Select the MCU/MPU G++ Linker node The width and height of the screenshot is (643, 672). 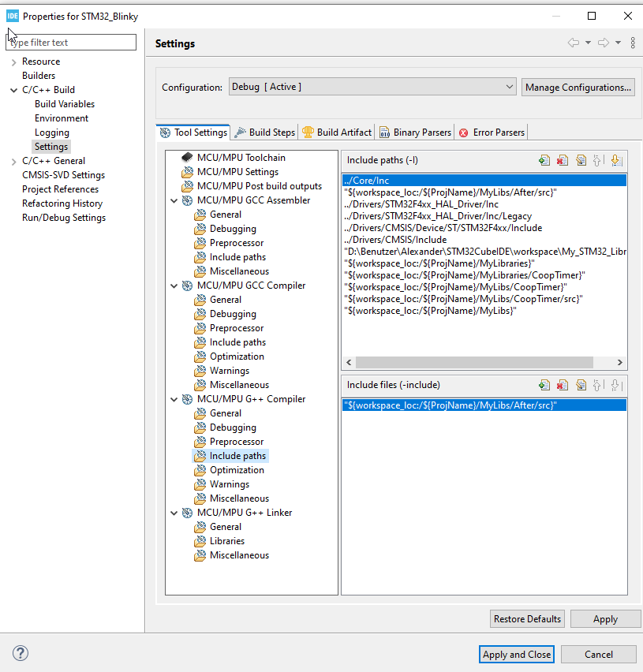click(x=244, y=513)
